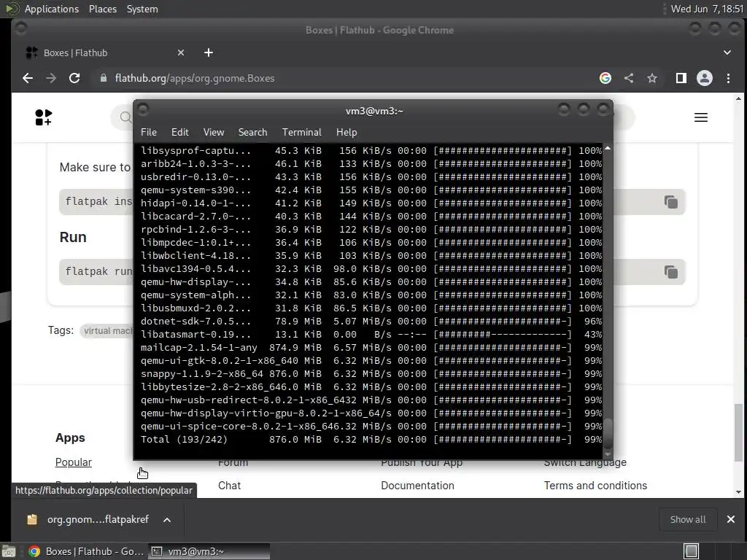The height and width of the screenshot is (560, 747).
Task: Open the Terminal menu
Action: pyautogui.click(x=301, y=133)
